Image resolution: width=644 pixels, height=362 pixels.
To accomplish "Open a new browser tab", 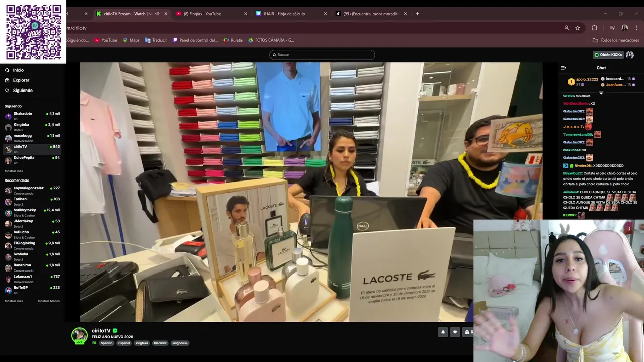I will [417, 14].
